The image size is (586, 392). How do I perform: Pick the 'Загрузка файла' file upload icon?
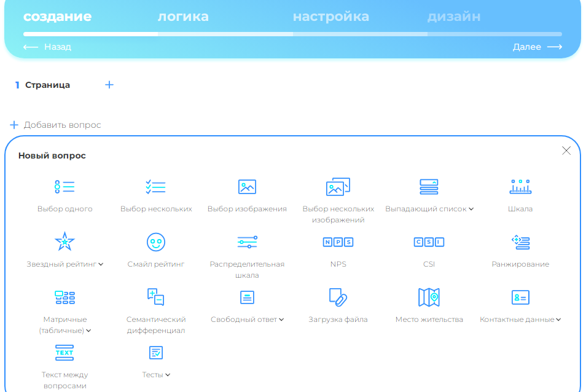[338, 297]
